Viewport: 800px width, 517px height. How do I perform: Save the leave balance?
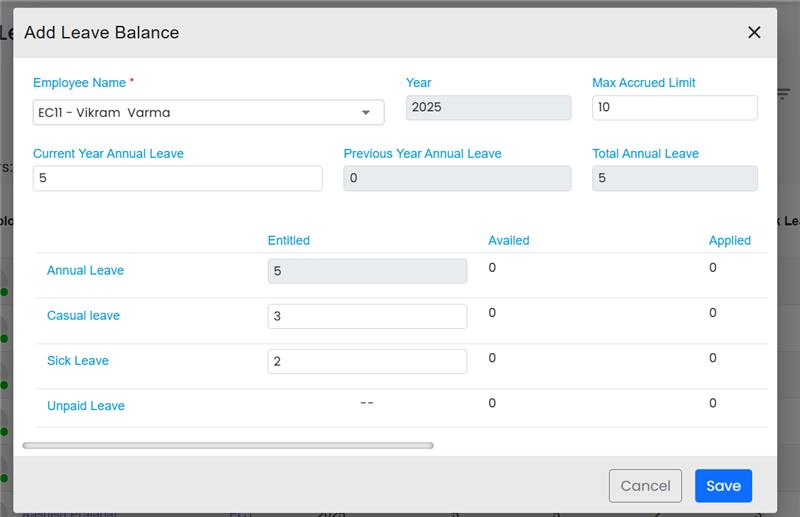[723, 486]
